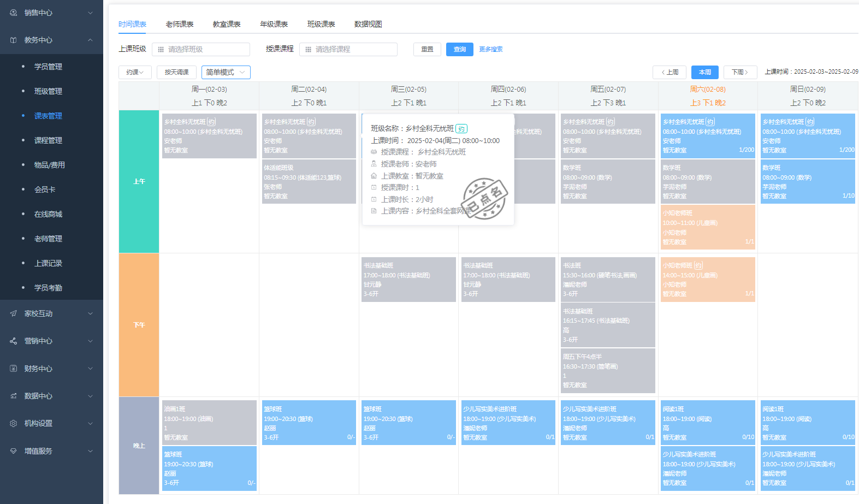
Task: Open Friday 周五下午4点半 class card
Action: point(608,371)
